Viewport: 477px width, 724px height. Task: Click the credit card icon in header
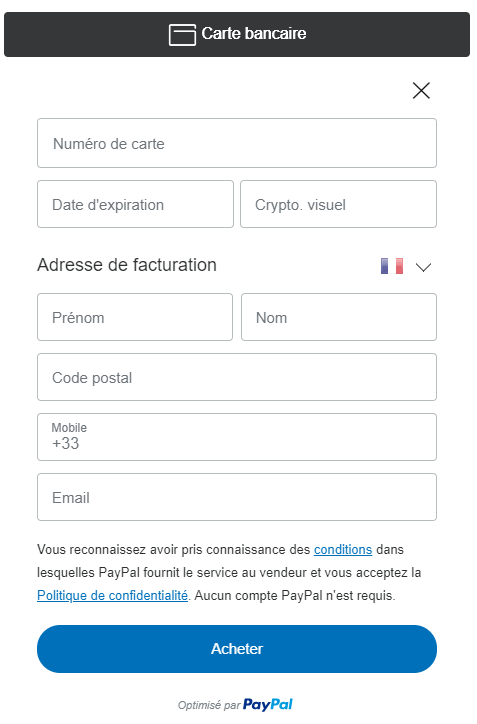click(182, 35)
